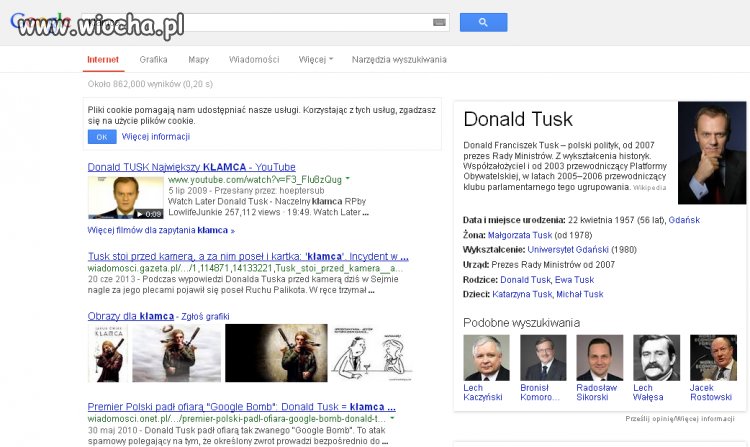Open Donald Tusk portrait photo in knowledge panel
Screen dimensions: 750x447
point(712,153)
